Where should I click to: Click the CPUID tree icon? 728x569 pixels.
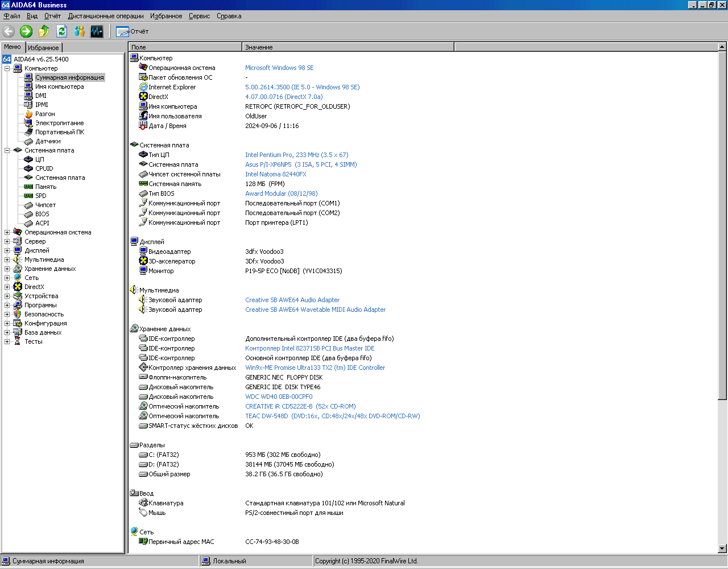tap(28, 168)
